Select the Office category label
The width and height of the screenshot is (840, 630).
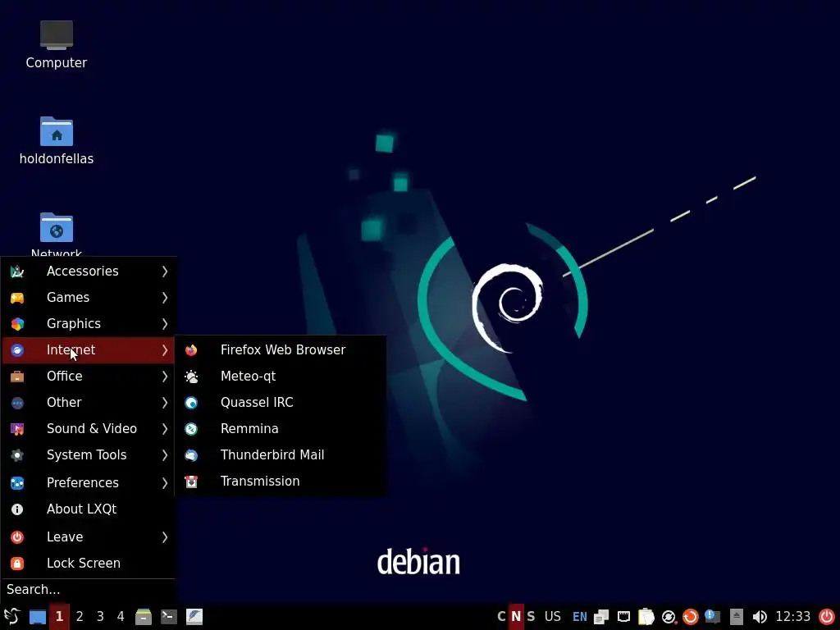(64, 376)
